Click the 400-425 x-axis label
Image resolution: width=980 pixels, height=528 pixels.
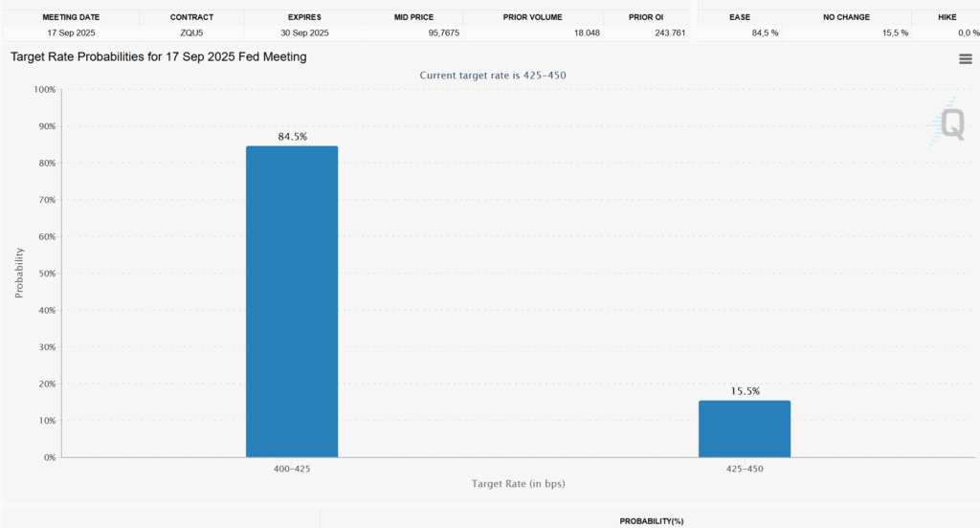click(291, 469)
